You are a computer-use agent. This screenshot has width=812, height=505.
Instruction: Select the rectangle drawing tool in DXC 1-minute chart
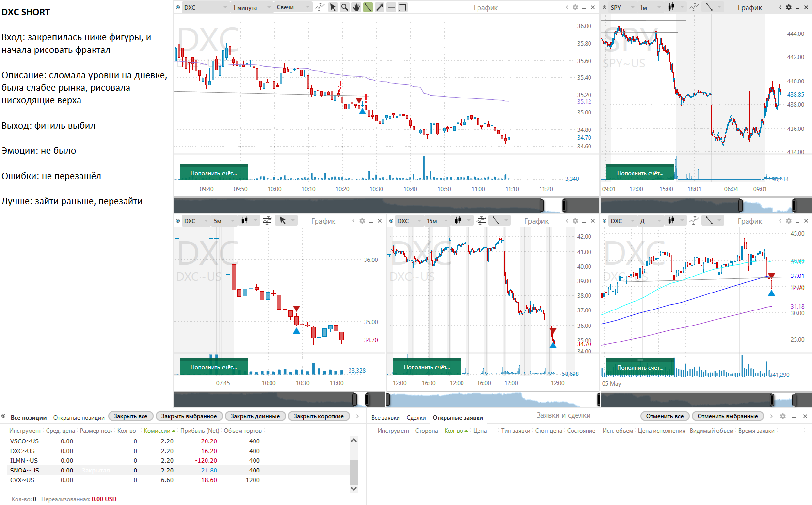tap(403, 7)
